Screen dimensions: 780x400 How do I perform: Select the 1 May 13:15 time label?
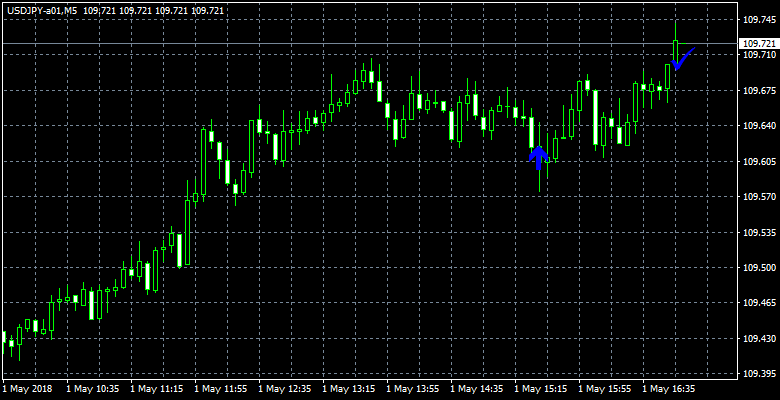click(x=347, y=388)
